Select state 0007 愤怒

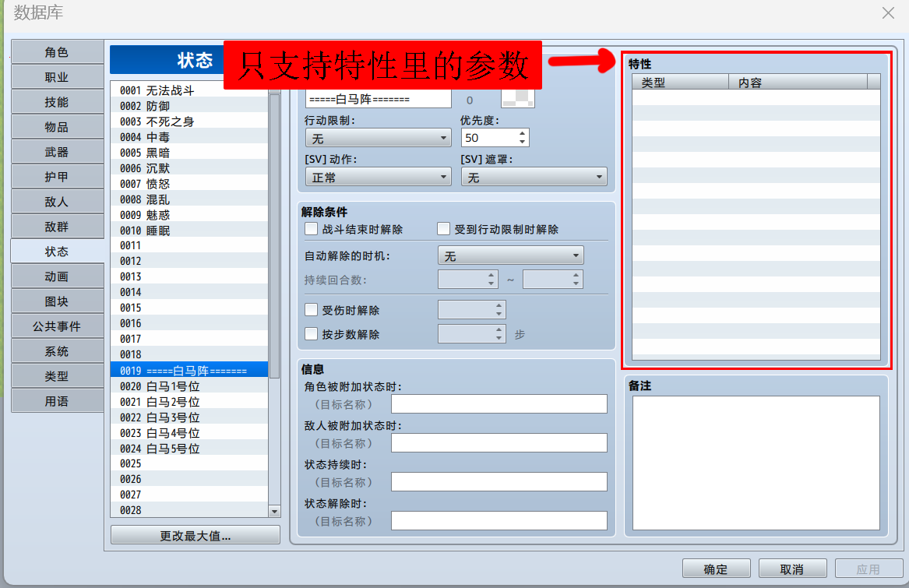click(189, 184)
